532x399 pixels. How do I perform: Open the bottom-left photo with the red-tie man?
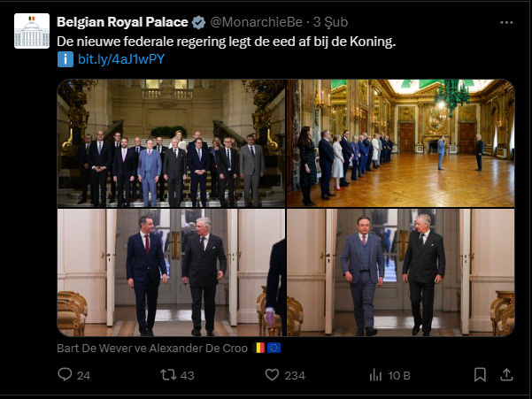point(172,272)
